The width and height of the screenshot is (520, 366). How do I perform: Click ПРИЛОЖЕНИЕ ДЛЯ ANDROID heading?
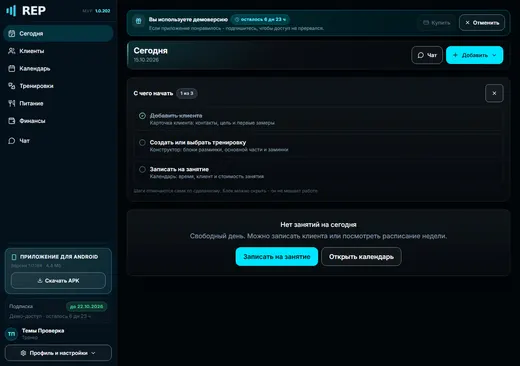click(59, 257)
